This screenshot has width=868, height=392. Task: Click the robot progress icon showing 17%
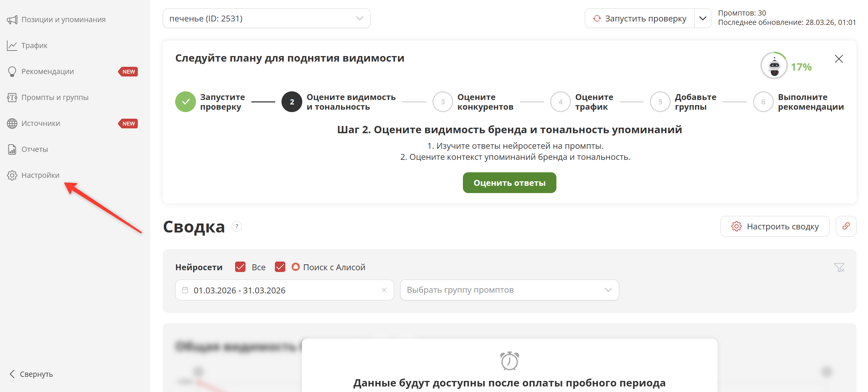[774, 66]
